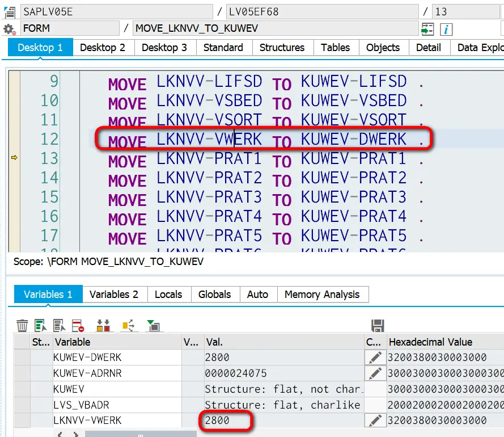Viewport: 504px width, 437px height.
Task: Click the row icon with the red minus
Action: (x=78, y=325)
